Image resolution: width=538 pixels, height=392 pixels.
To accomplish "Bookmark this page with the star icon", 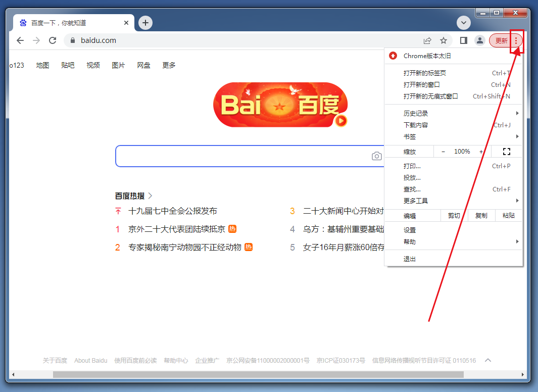I will click(x=444, y=41).
